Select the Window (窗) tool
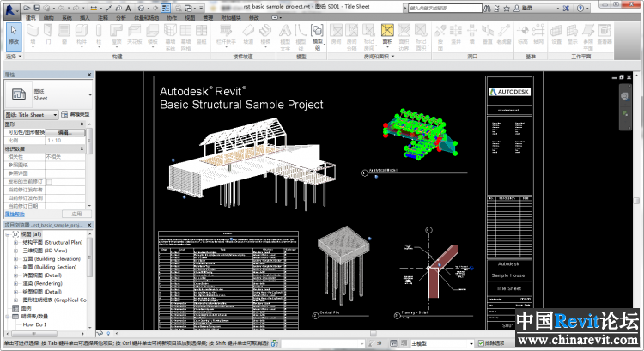The width and height of the screenshot is (644, 351). tap(64, 35)
